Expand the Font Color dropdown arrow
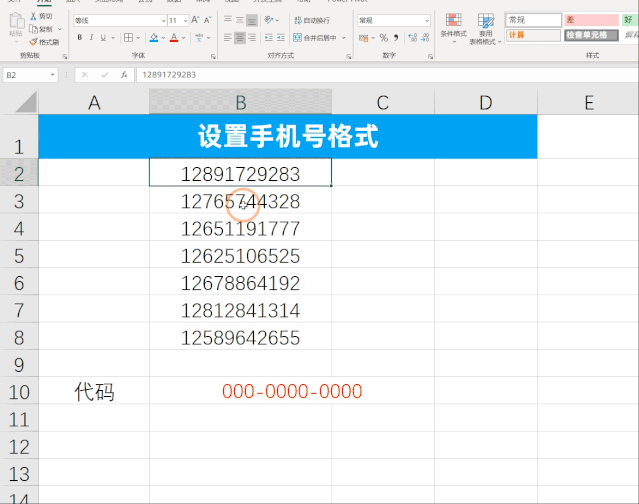The image size is (639, 504). [x=183, y=38]
